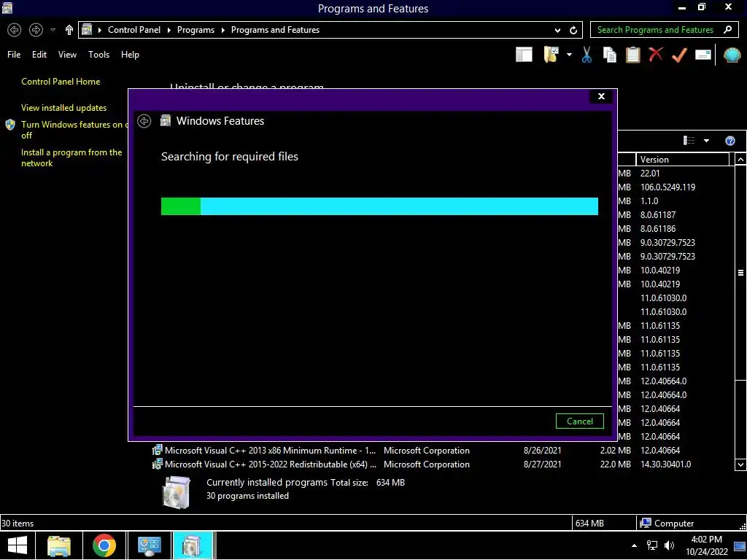The image size is (747, 560).
Task: Expand the chevron before Control Panel breadcrumb
Action: pos(99,30)
